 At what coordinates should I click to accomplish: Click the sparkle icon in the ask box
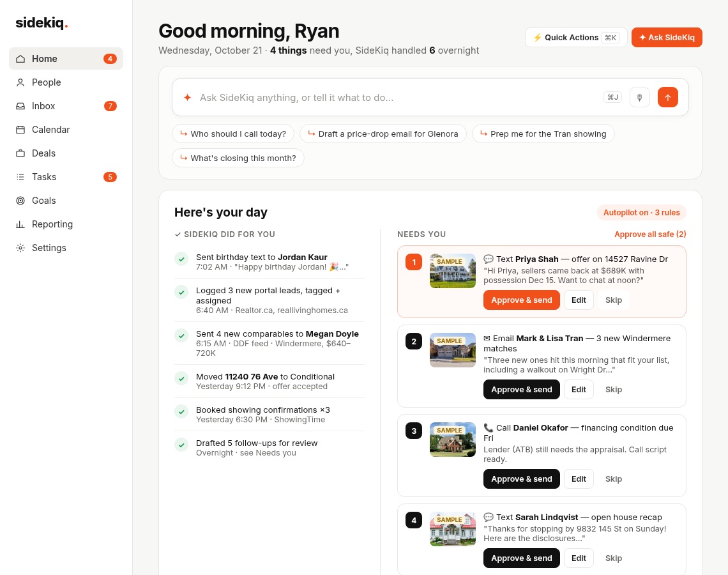pos(187,98)
